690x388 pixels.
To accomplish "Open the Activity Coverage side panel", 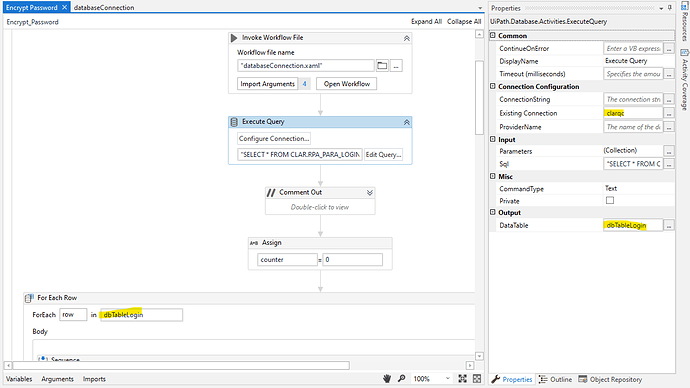I will [685, 80].
